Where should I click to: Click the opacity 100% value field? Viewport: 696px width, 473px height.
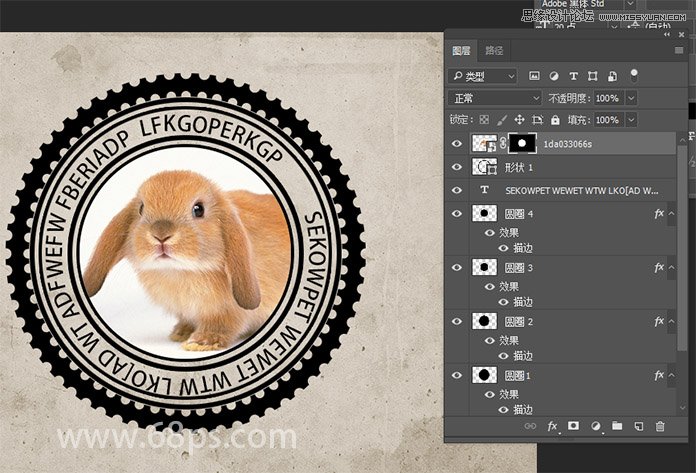[607, 98]
